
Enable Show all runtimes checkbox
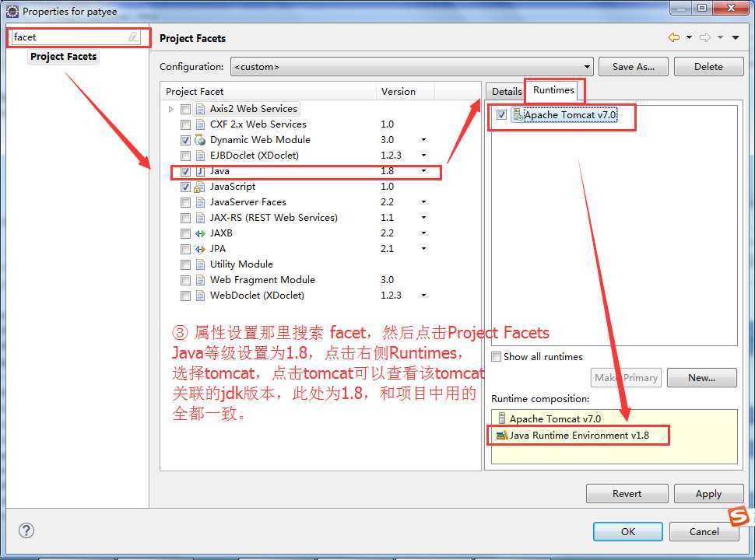(x=496, y=356)
